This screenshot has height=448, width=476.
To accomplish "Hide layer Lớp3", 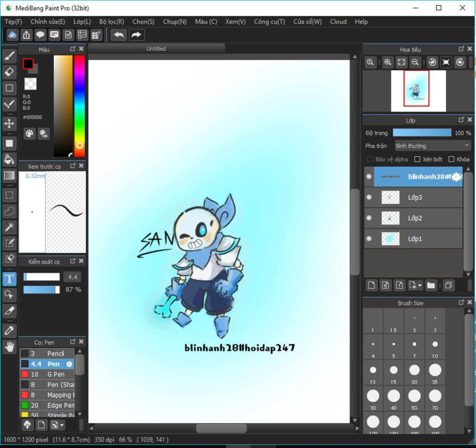I will click(369, 198).
